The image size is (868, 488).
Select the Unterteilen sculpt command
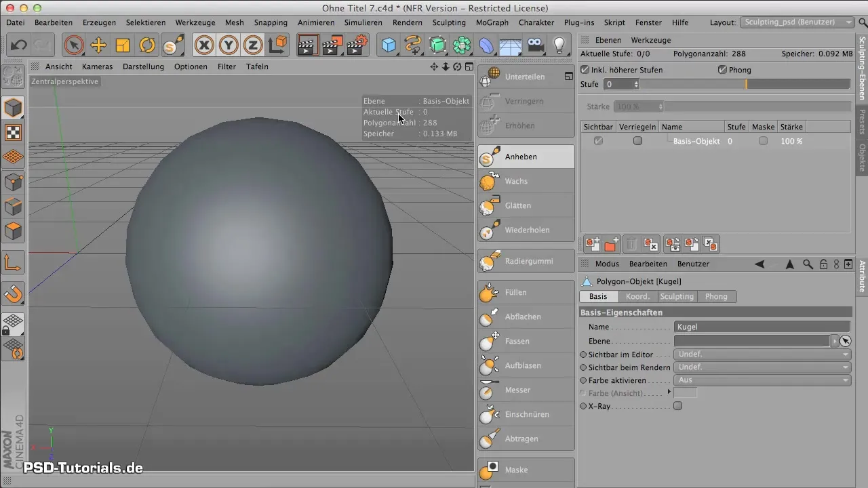[526, 77]
